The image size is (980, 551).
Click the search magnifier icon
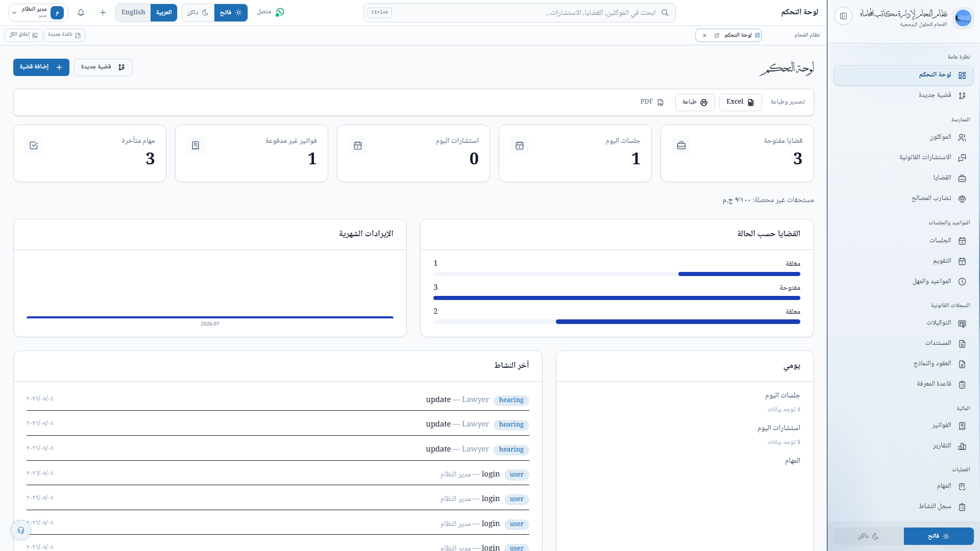(665, 13)
